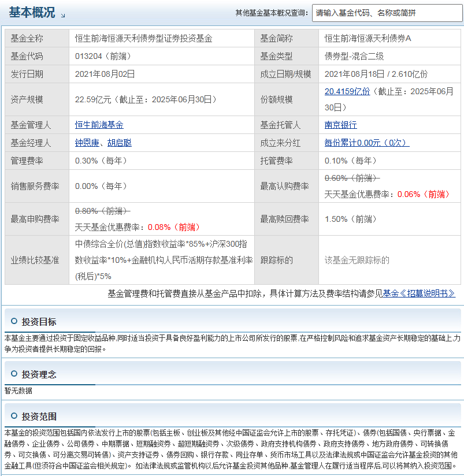The width and height of the screenshot is (464, 476).
Task: Click the struck-through 0.60%（前端） subscription rate
Action: pos(352,178)
